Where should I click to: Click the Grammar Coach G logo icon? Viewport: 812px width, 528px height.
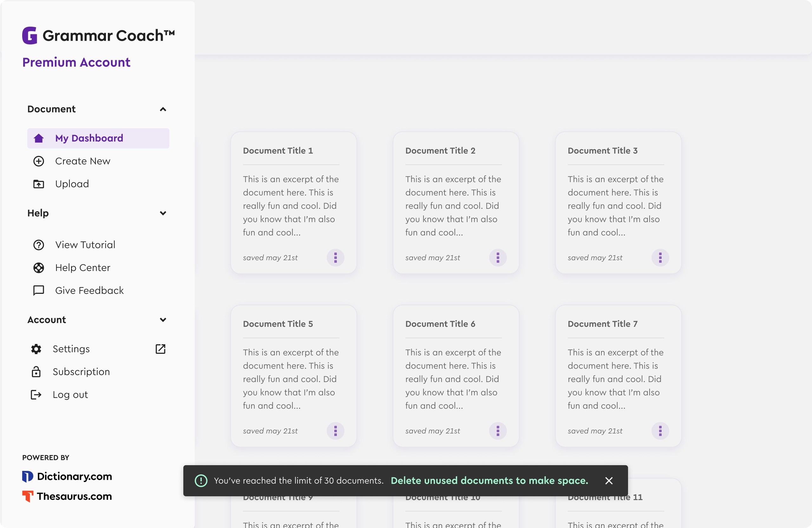tap(30, 36)
